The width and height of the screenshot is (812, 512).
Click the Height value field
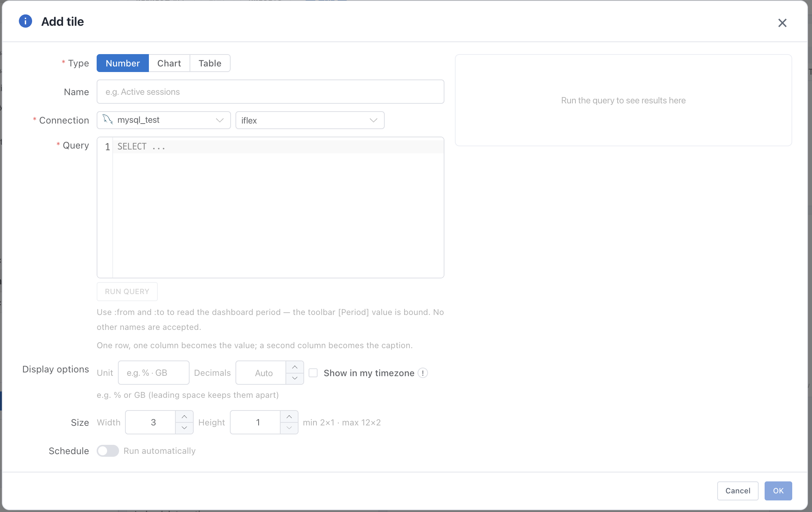click(255, 422)
